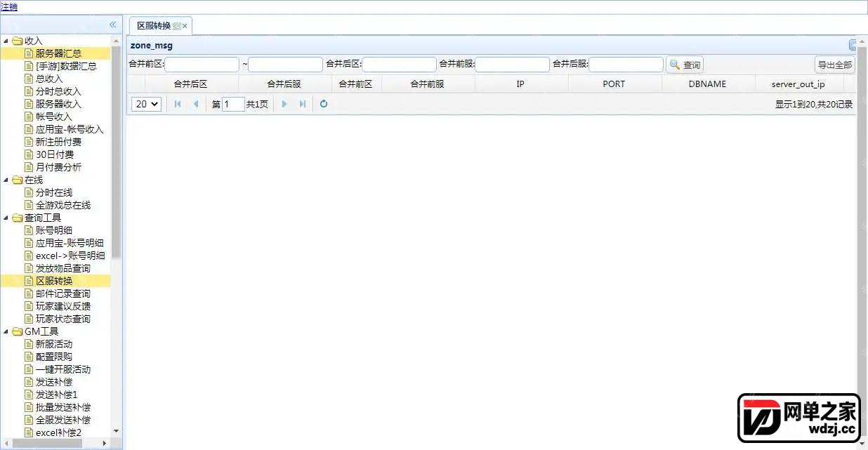Open 月付费分析 report
The width and height of the screenshot is (868, 450).
coord(58,167)
